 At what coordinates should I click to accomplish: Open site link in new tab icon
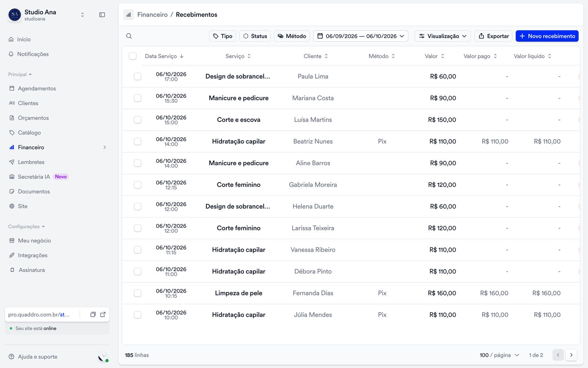click(x=103, y=315)
